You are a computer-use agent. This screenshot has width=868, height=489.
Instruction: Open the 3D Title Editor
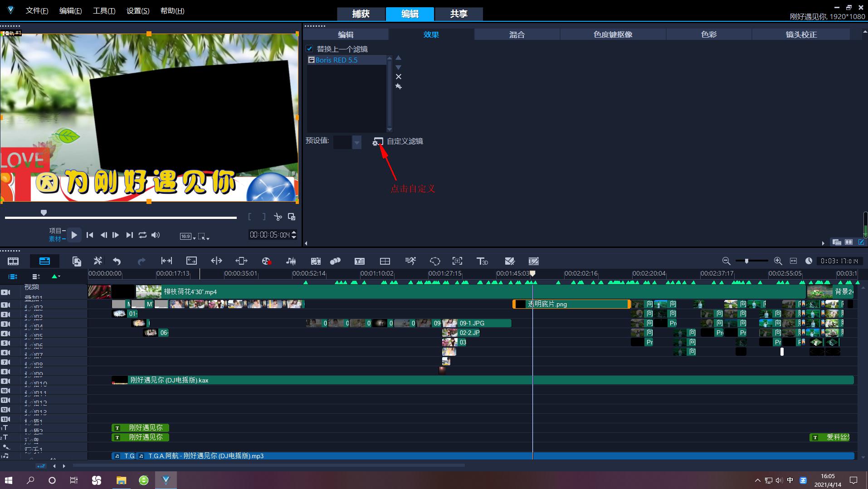click(482, 261)
